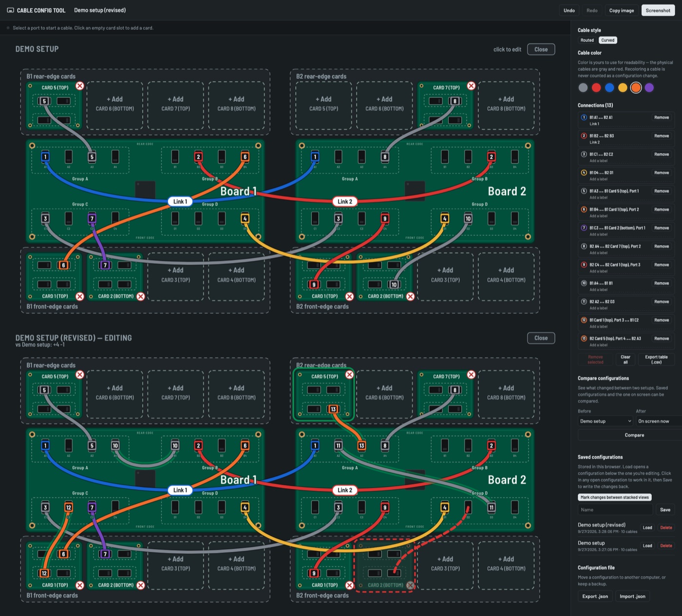Open the After 'On screen now' dropdown
This screenshot has width=682, height=616.
pos(659,421)
